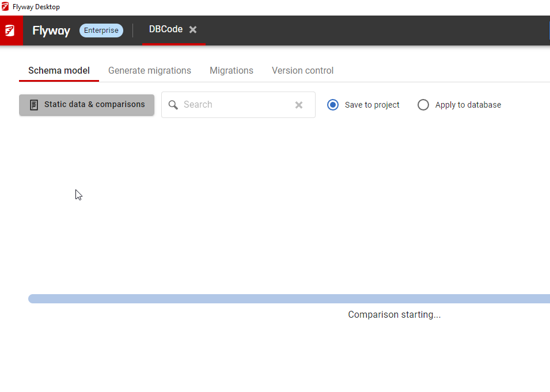Click the document icon on Static data button
This screenshot has width=550, height=392.
coord(34,105)
